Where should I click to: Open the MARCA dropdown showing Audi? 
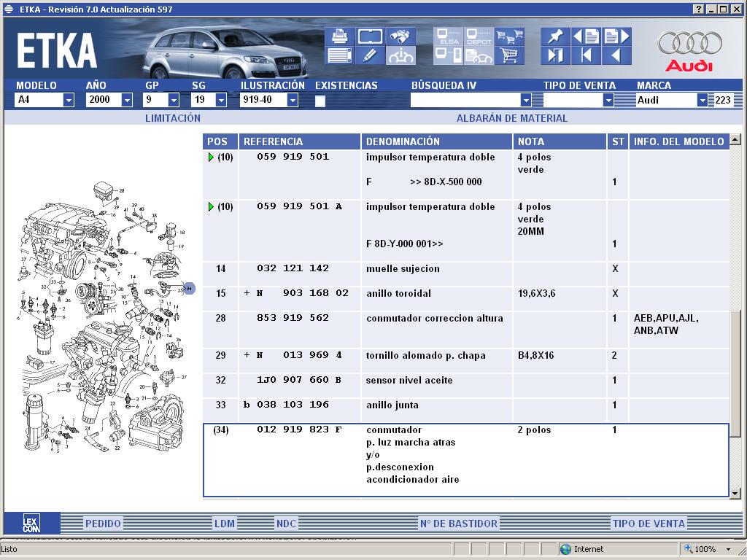(703, 100)
